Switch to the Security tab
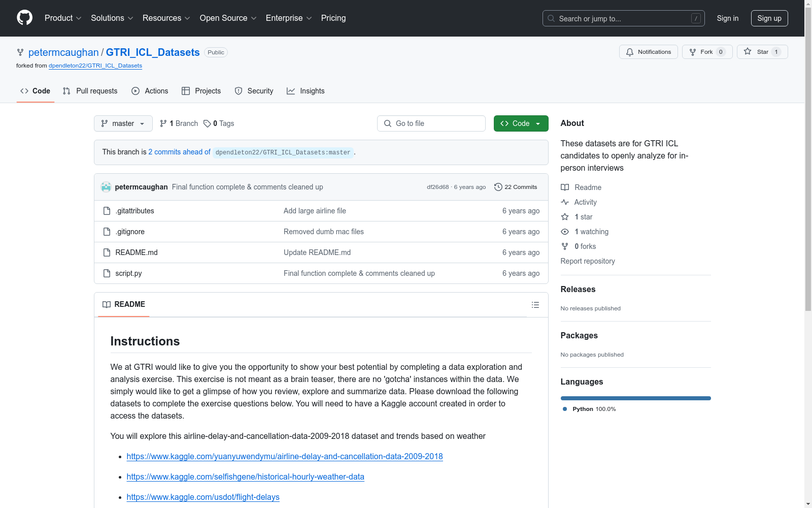 pyautogui.click(x=254, y=91)
